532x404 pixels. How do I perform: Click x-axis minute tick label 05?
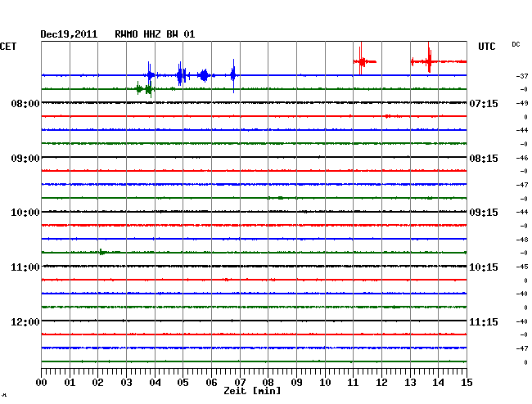point(183,382)
